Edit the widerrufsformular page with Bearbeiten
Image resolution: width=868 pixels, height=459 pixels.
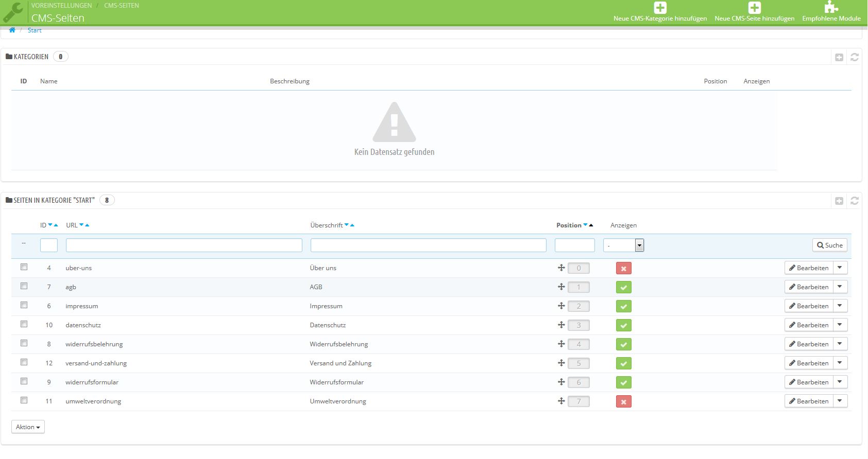(809, 382)
